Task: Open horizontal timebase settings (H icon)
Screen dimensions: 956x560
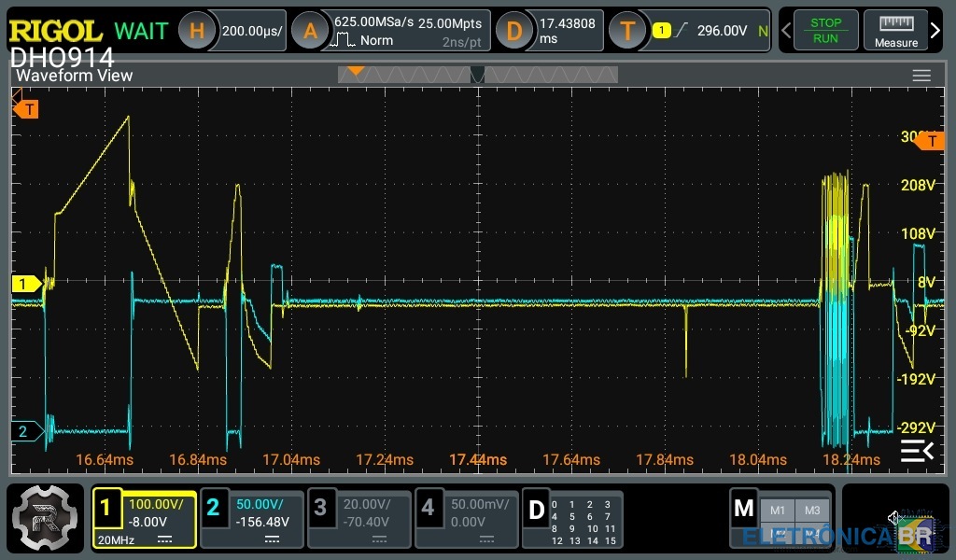Action: (x=196, y=31)
